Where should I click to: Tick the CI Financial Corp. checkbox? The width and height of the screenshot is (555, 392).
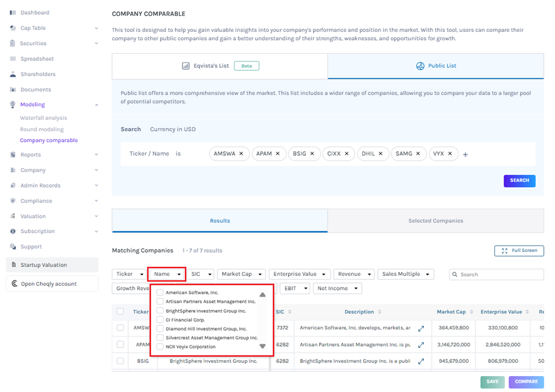click(x=160, y=319)
